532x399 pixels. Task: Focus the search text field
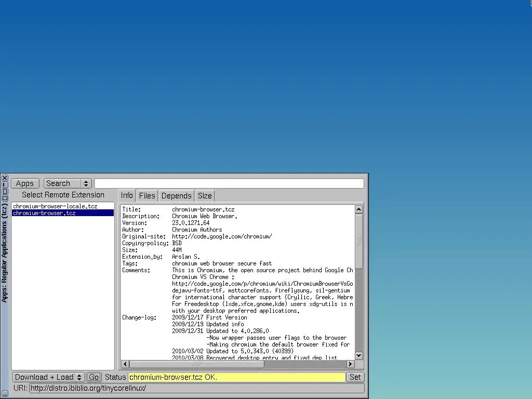pos(229,183)
